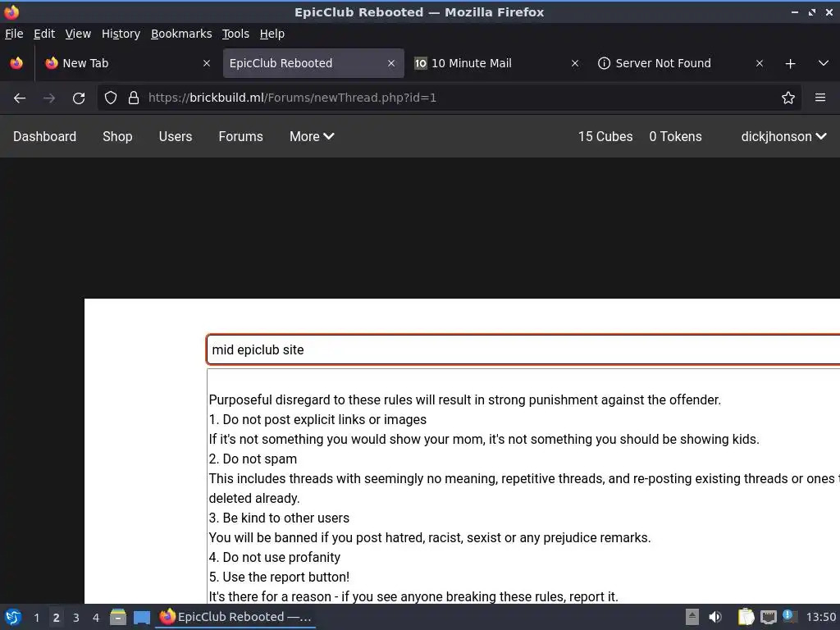Image resolution: width=840 pixels, height=630 pixels.
Task: Open the clipboard manager tray icon
Action: 746,617
